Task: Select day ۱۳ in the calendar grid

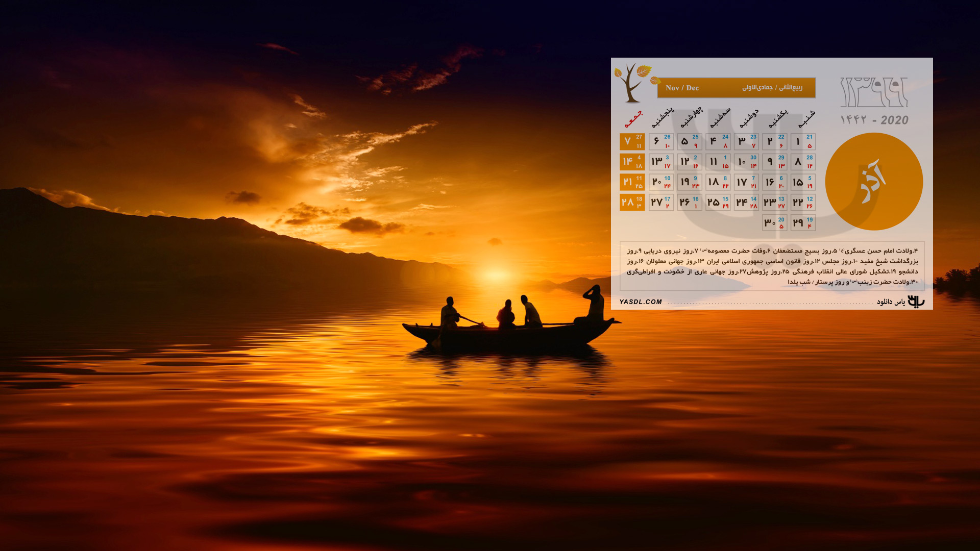Action: tap(661, 162)
